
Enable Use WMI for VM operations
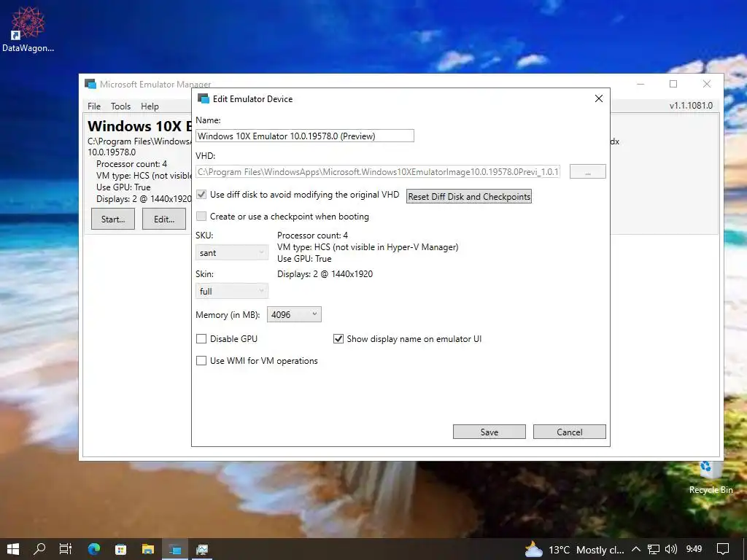click(x=201, y=360)
